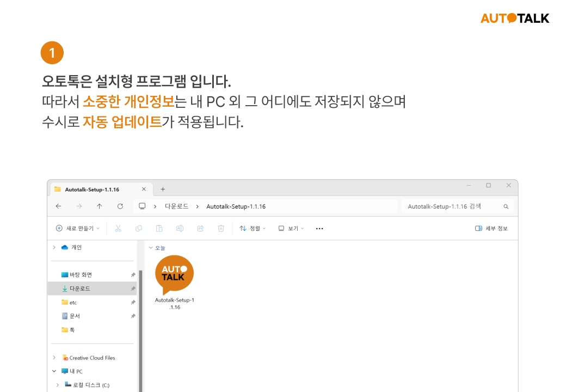Click the Copy icon in toolbar

tap(139, 228)
